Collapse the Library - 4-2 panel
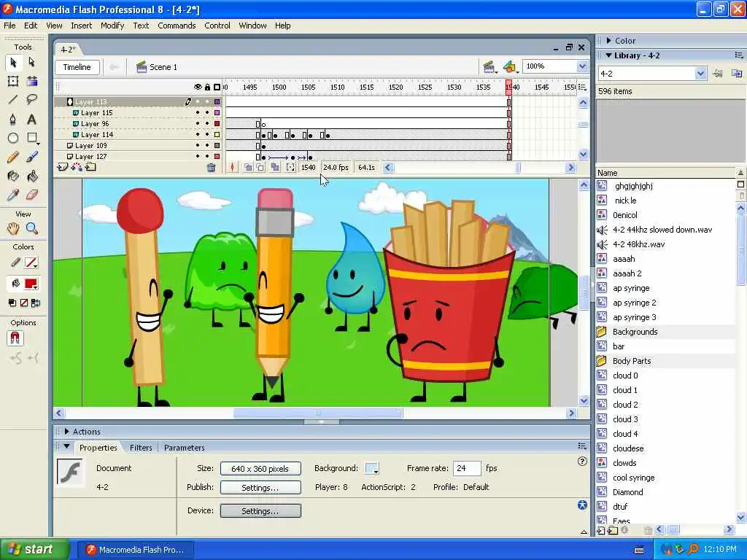Image resolution: width=747 pixels, height=560 pixels. [608, 55]
